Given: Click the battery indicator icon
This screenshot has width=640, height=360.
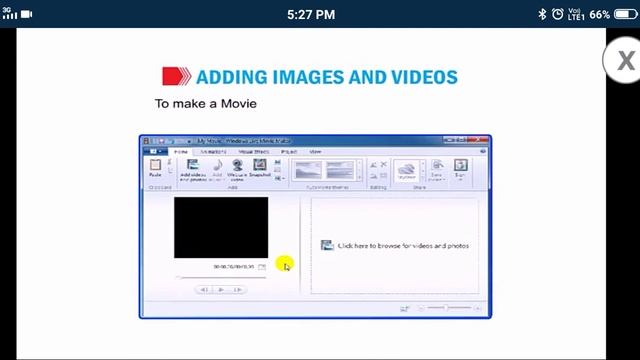Looking at the screenshot, I should pos(625,14).
